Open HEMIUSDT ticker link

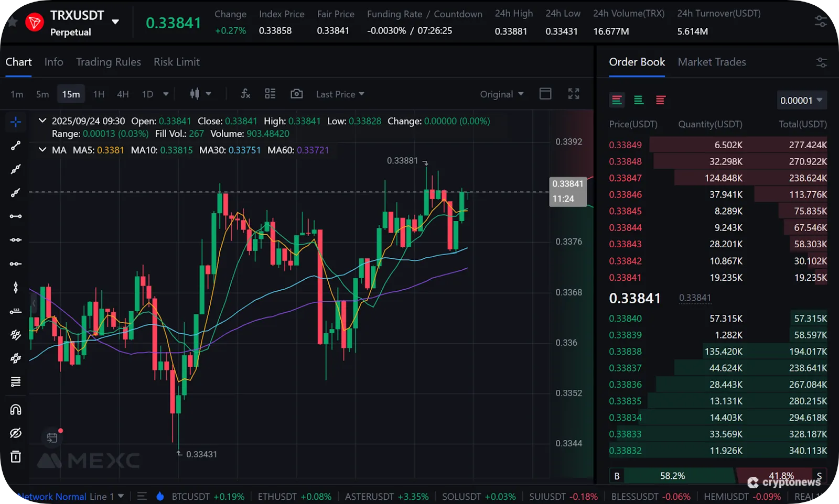pos(742,496)
